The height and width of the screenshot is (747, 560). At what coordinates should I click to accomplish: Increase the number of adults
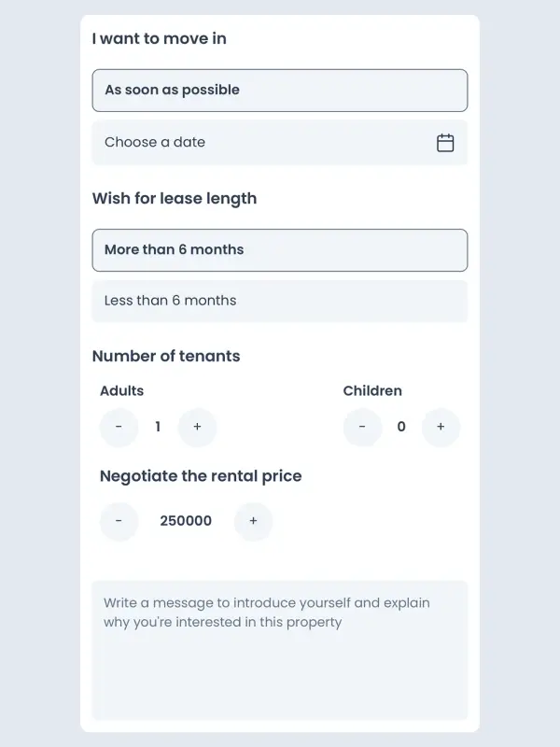197,428
